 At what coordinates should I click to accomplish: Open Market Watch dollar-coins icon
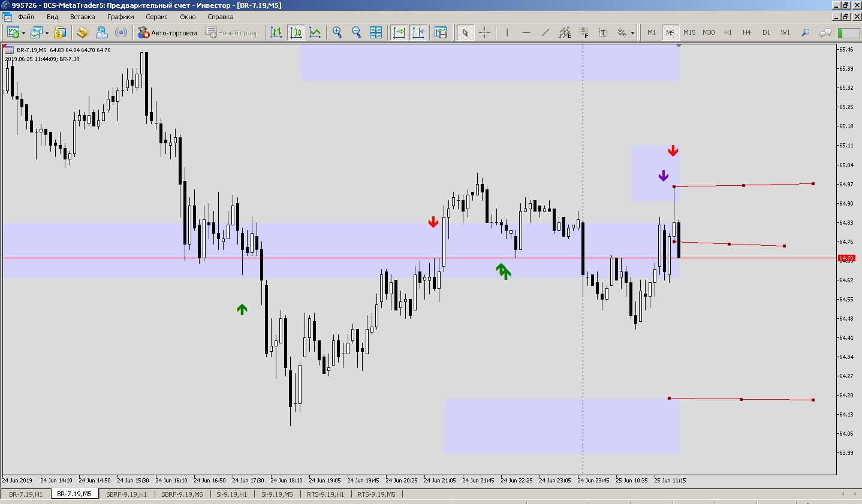tap(61, 32)
